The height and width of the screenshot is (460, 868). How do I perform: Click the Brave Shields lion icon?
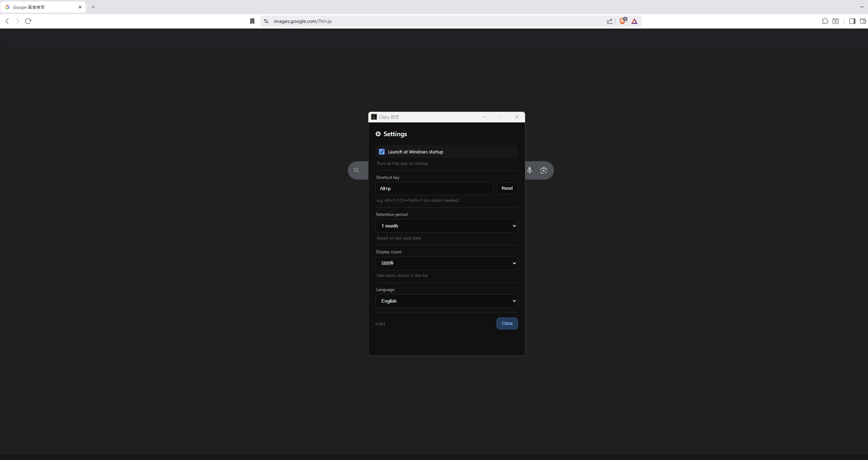coord(622,21)
